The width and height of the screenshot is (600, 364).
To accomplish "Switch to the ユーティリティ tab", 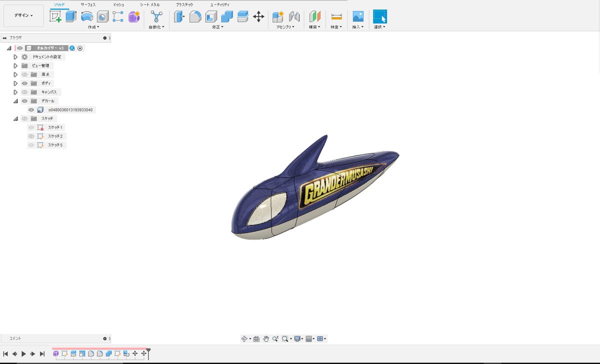I will coord(219,4).
